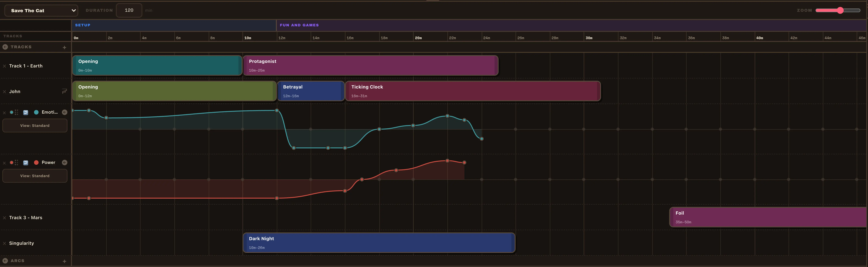Select the Track 3 - Mars label
The height and width of the screenshot is (267, 868).
coord(26,218)
